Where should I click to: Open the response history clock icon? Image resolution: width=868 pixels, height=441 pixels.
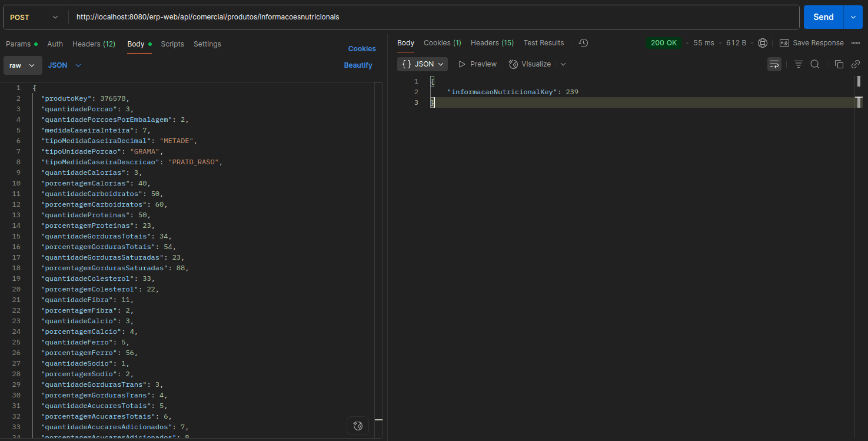coord(583,43)
